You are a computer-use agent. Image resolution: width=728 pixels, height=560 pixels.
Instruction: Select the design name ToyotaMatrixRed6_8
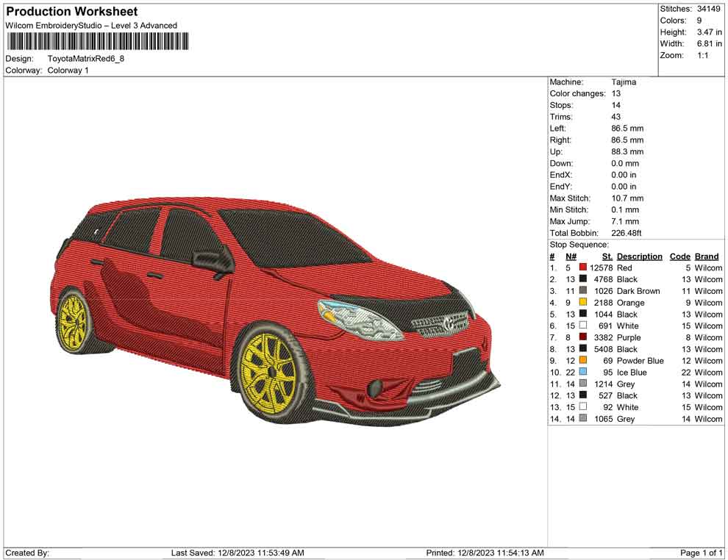[87, 58]
